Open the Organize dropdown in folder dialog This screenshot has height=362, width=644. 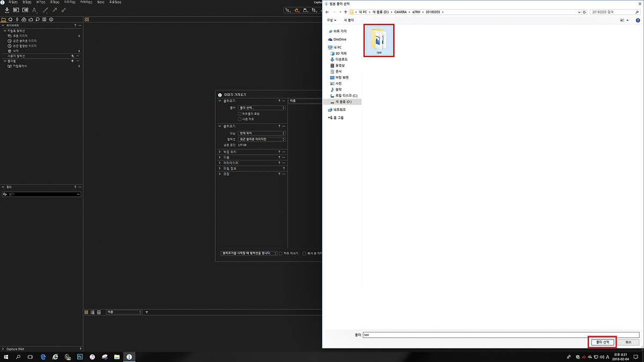[332, 20]
